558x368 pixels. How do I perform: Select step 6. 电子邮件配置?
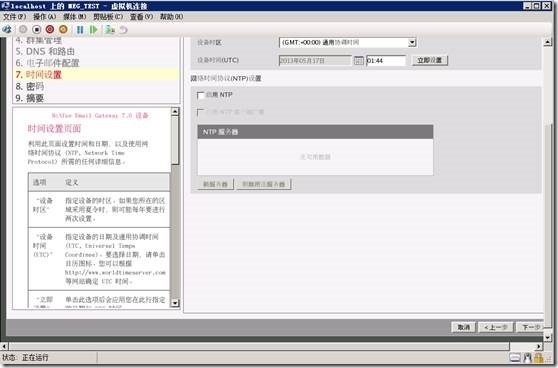coord(47,63)
